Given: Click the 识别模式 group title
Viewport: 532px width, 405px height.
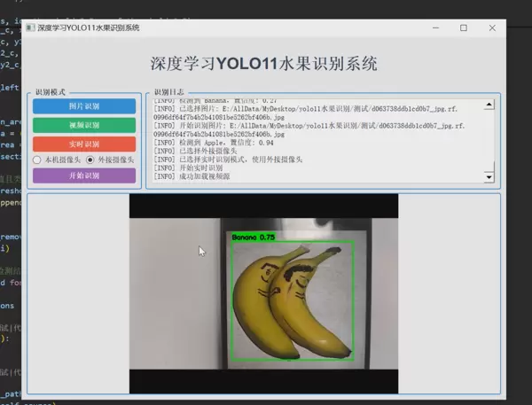Looking at the screenshot, I should click(51, 92).
